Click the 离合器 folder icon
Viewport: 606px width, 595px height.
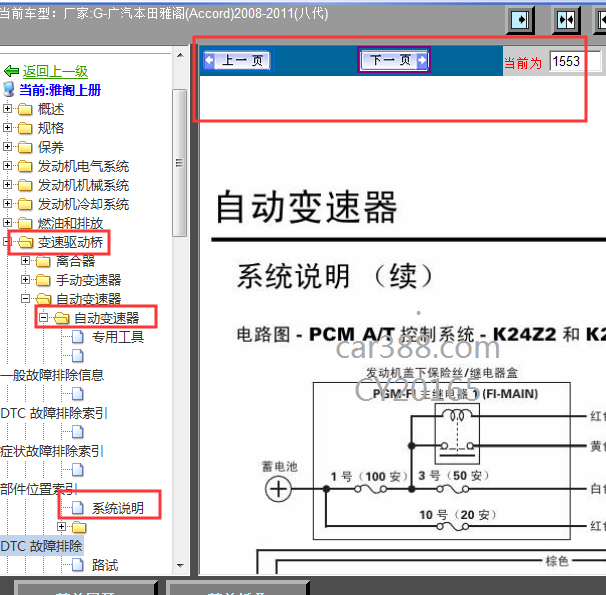pyautogui.click(x=43, y=262)
